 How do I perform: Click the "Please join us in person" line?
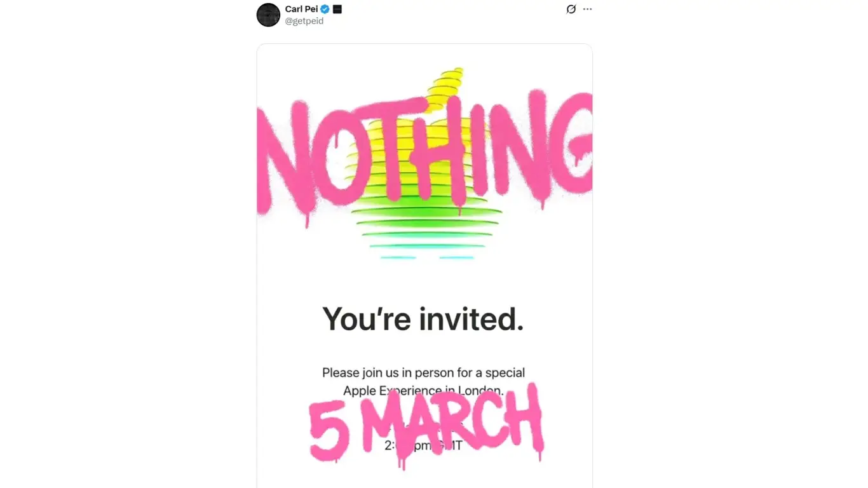coord(423,372)
